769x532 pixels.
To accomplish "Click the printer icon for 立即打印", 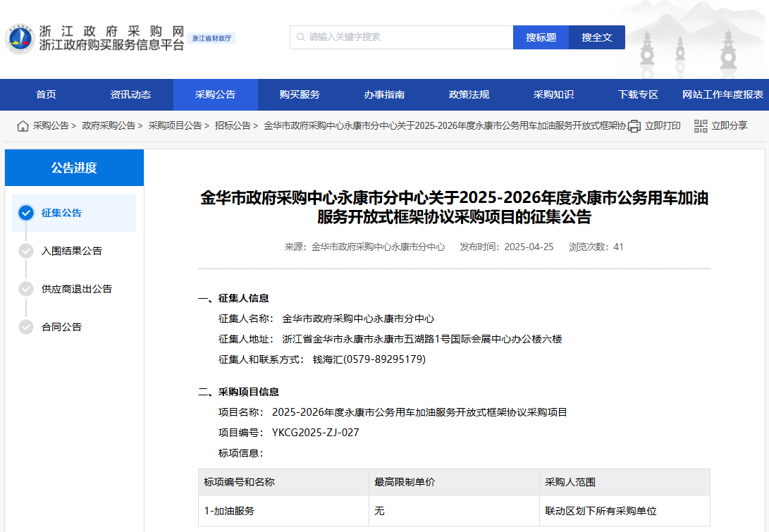I will pyautogui.click(x=634, y=126).
